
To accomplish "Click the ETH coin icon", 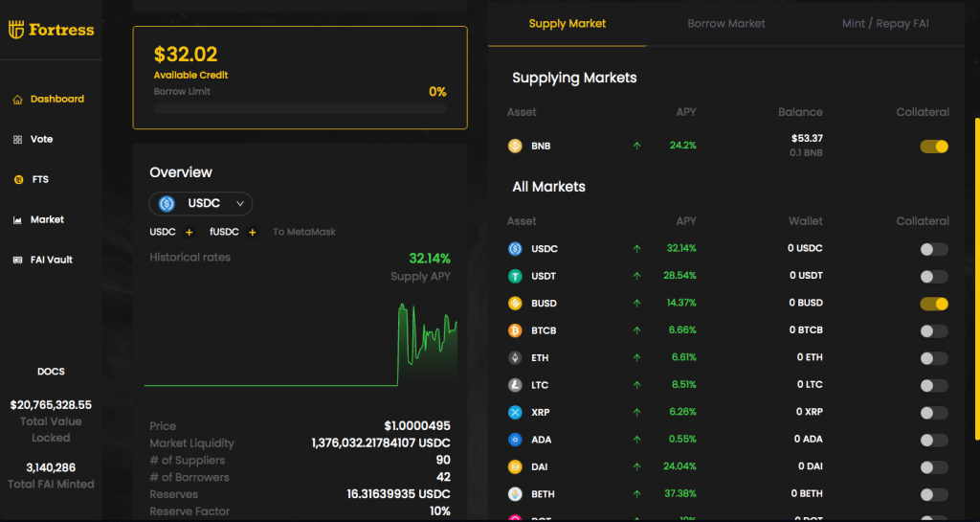I will 515,357.
